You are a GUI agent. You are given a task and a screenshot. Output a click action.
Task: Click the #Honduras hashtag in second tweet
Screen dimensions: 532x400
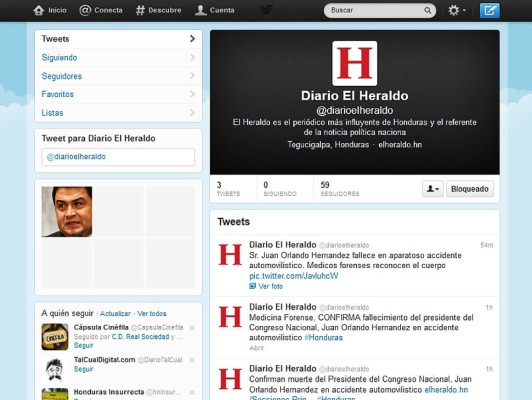(x=323, y=338)
